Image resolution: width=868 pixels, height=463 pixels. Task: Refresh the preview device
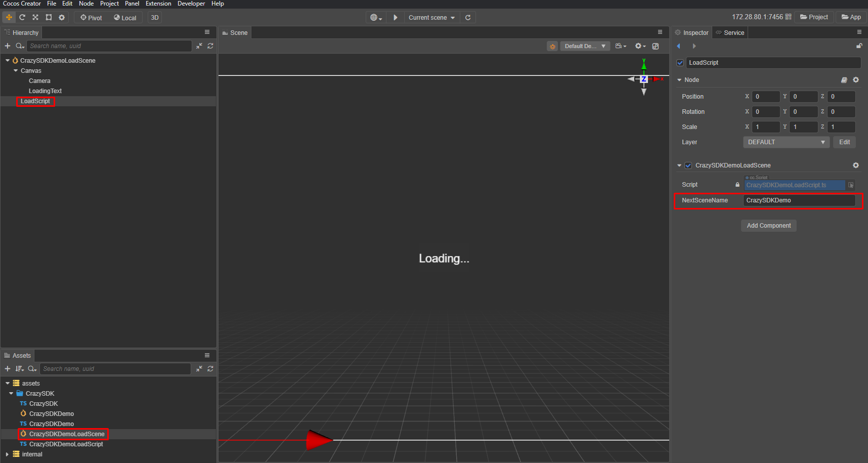[468, 18]
